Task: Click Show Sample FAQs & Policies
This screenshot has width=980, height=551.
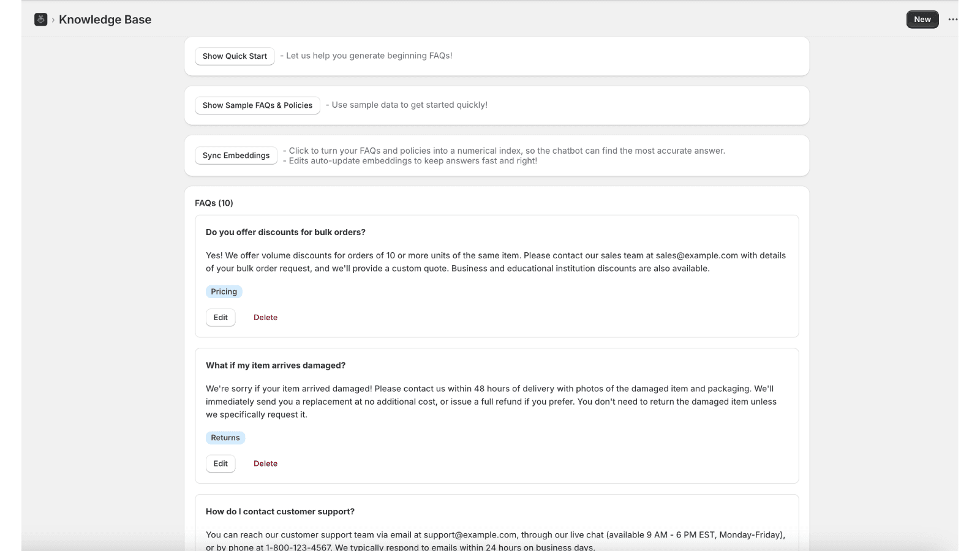Action: pos(257,105)
